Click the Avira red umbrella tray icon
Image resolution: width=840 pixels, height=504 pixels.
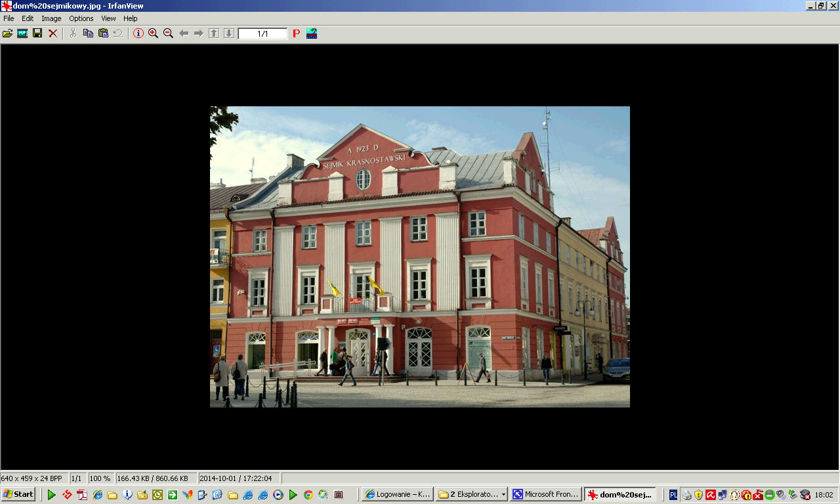(x=711, y=495)
